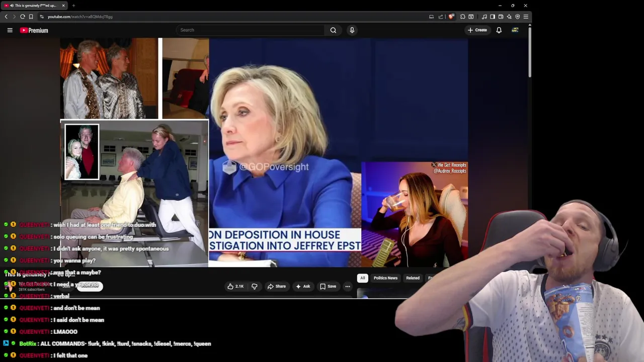Go back in browser history
Screen dimensions: 644x362
pyautogui.click(x=6, y=17)
